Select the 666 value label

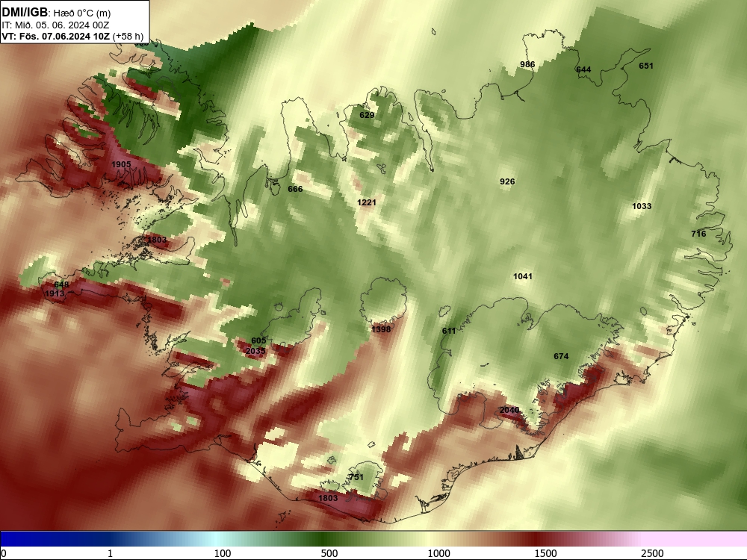pyautogui.click(x=295, y=189)
